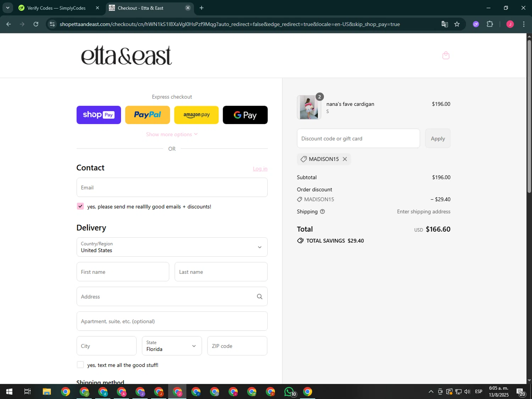Image resolution: width=532 pixels, height=399 pixels.
Task: Pay with Google Pay
Action: [245, 115]
